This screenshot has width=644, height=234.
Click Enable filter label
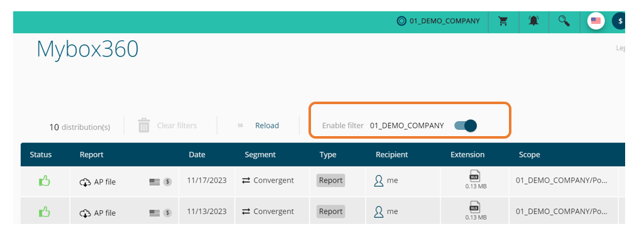(342, 125)
